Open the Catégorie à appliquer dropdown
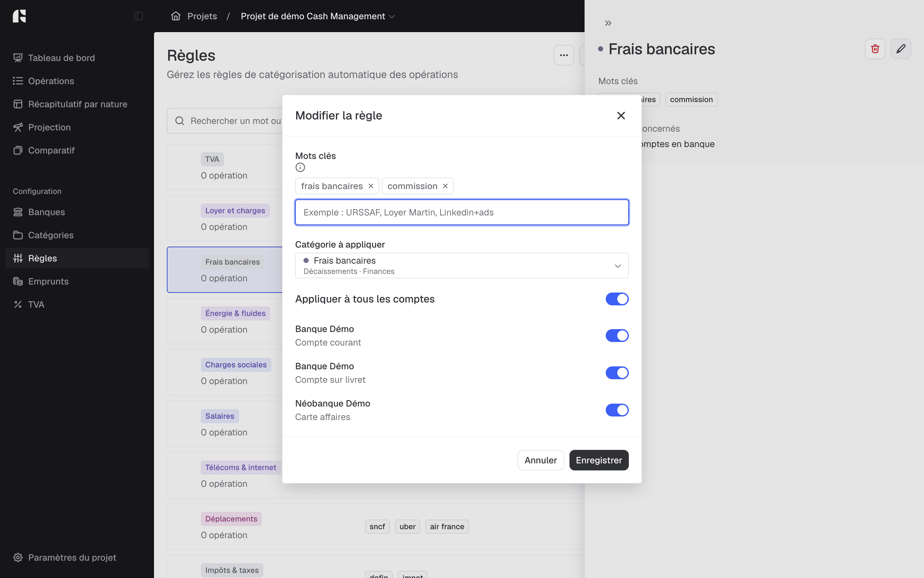 (462, 265)
